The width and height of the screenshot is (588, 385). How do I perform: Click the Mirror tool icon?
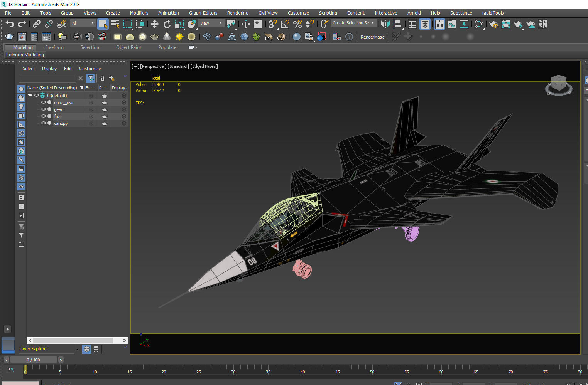tap(384, 24)
